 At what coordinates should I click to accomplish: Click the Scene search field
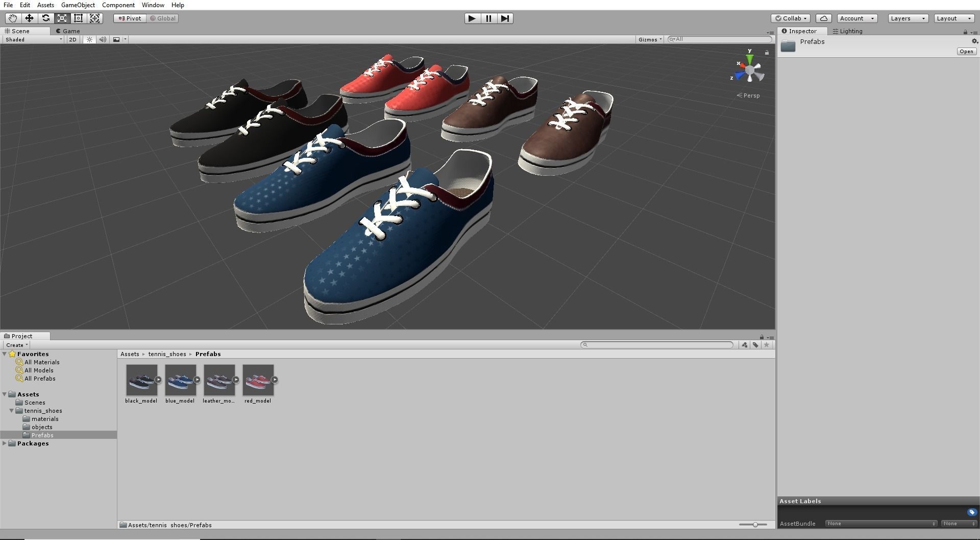(x=720, y=39)
